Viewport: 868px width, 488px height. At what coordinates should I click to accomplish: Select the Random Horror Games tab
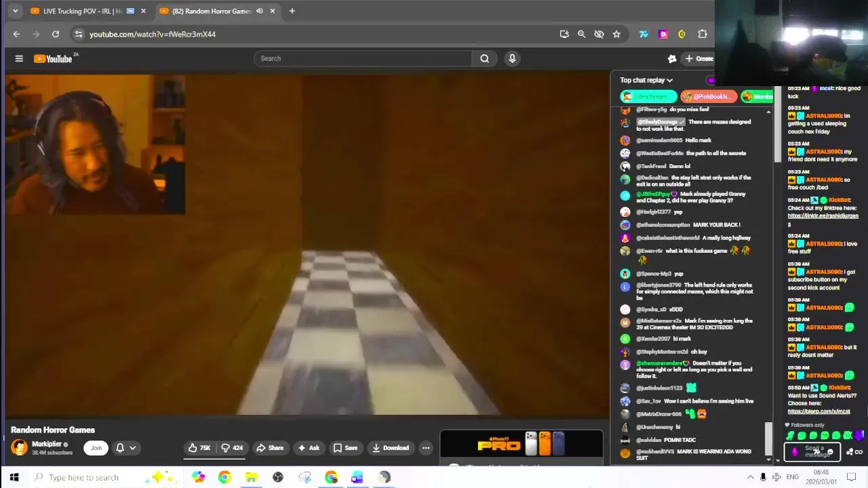212,11
